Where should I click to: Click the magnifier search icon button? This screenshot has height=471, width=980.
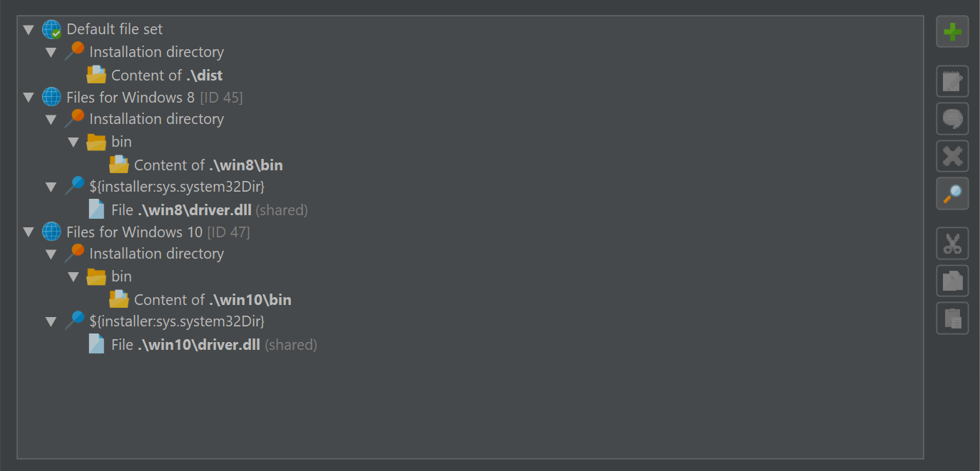coord(952,193)
